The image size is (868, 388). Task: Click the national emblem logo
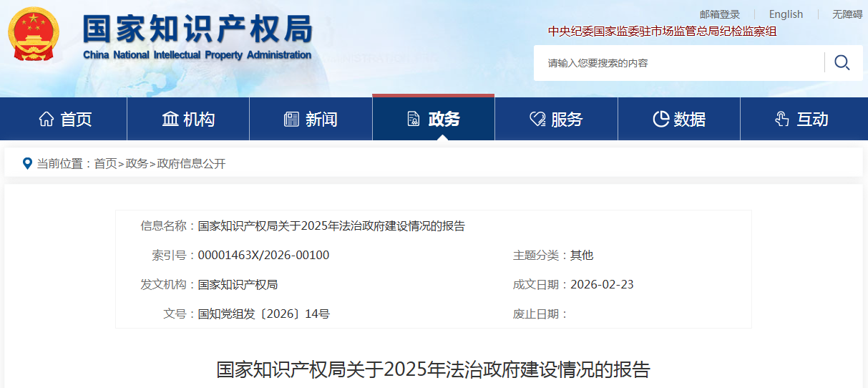point(34,35)
